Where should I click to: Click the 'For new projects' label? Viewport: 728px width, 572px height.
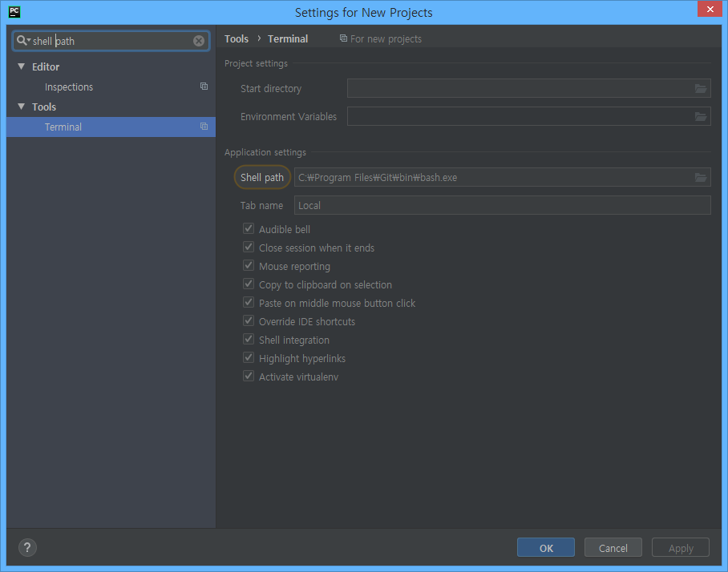click(x=386, y=39)
